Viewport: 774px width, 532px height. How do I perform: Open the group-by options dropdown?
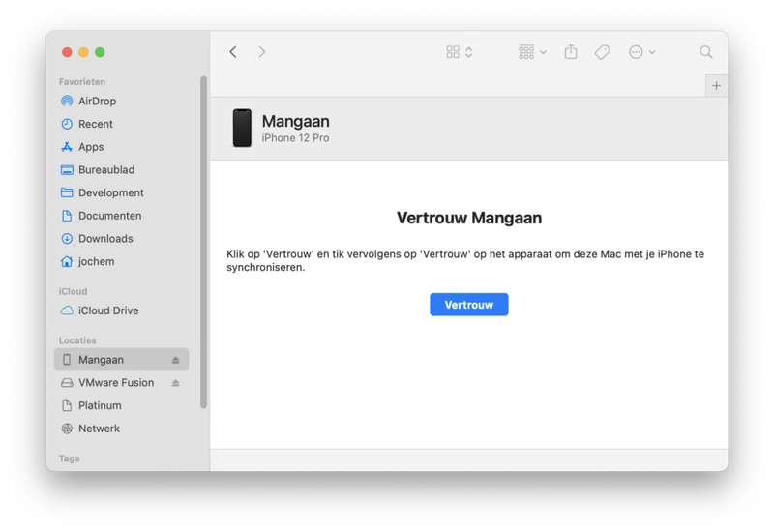click(532, 52)
